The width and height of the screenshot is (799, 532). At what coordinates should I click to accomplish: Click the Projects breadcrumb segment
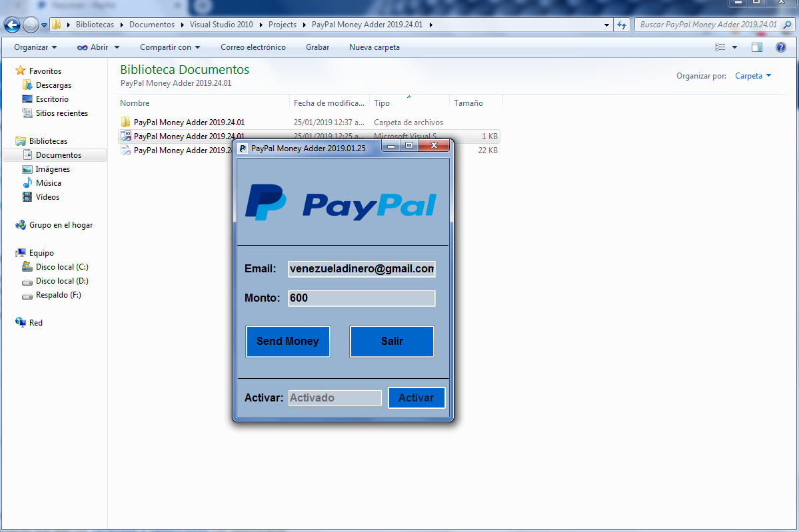[283, 25]
